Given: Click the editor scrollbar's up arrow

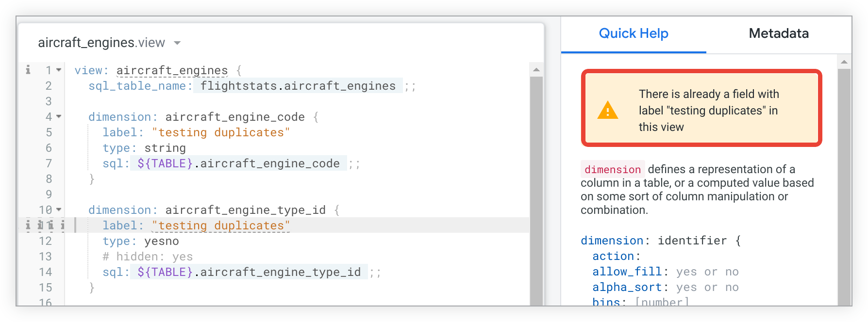Looking at the screenshot, I should click(x=536, y=70).
